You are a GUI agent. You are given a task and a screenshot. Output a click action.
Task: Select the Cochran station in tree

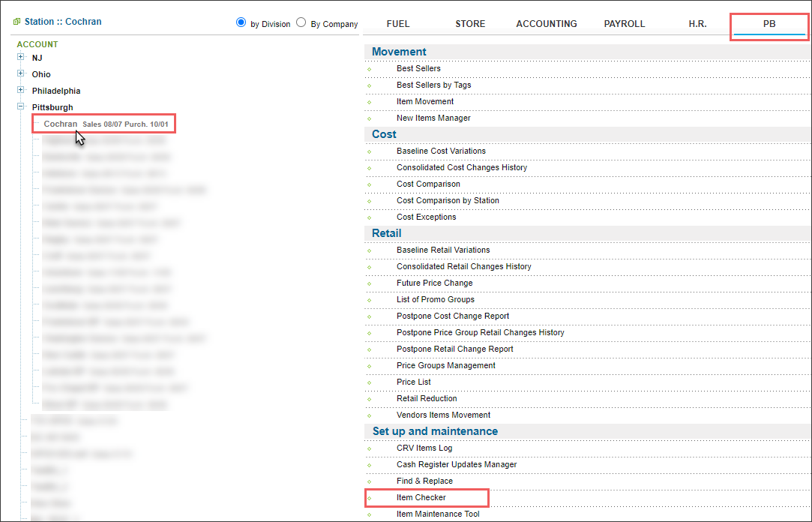(x=60, y=124)
